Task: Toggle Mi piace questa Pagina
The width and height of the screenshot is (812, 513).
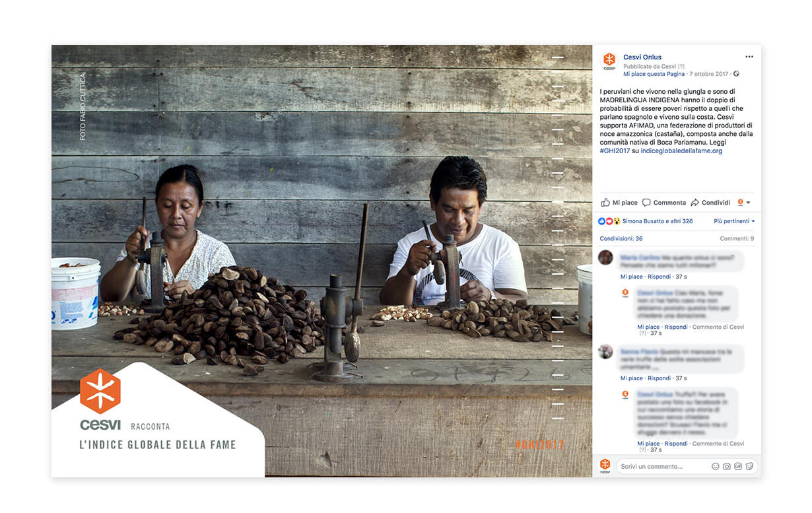Action: 654,74
